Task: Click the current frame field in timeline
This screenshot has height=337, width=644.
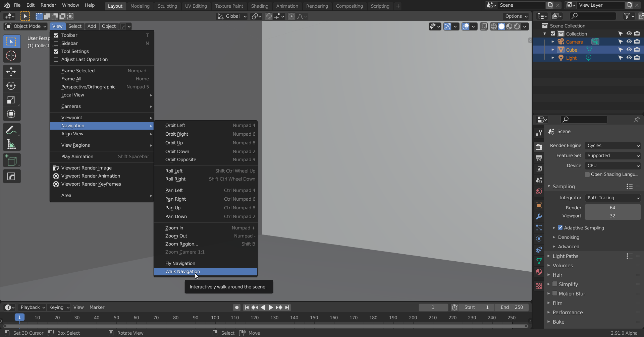Action: 433,307
